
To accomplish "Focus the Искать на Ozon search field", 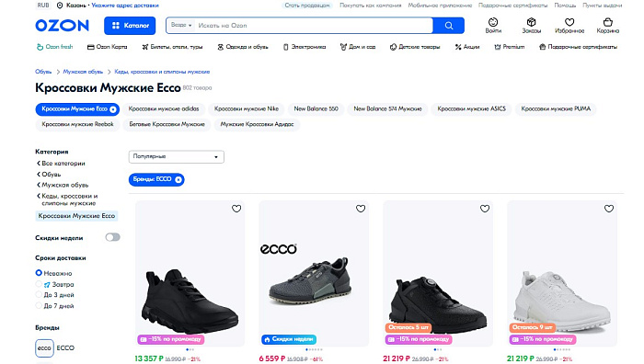I will (x=315, y=26).
